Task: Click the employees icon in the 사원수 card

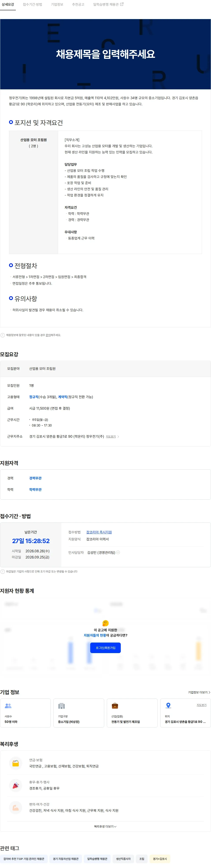Action: pyautogui.click(x=8, y=706)
